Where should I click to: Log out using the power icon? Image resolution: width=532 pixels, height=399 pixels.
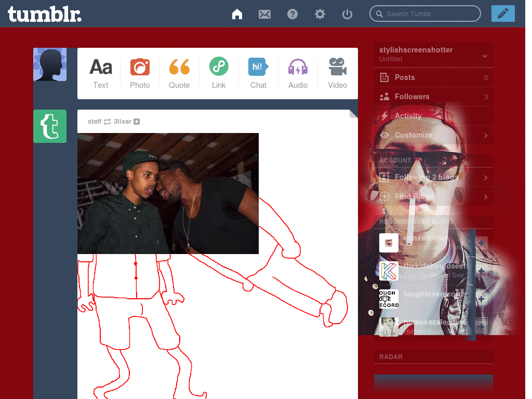347,14
